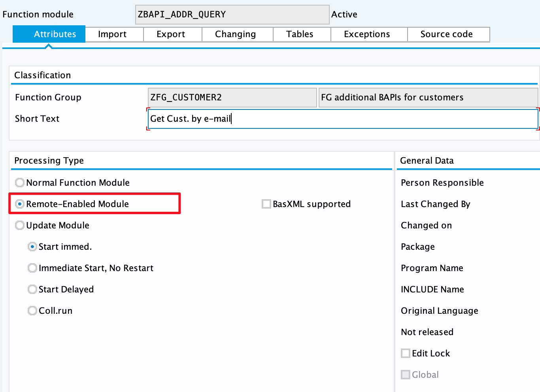Viewport: 540px width, 392px height.
Task: Choose Remote-Enabled Module processing type
Action: tap(20, 204)
